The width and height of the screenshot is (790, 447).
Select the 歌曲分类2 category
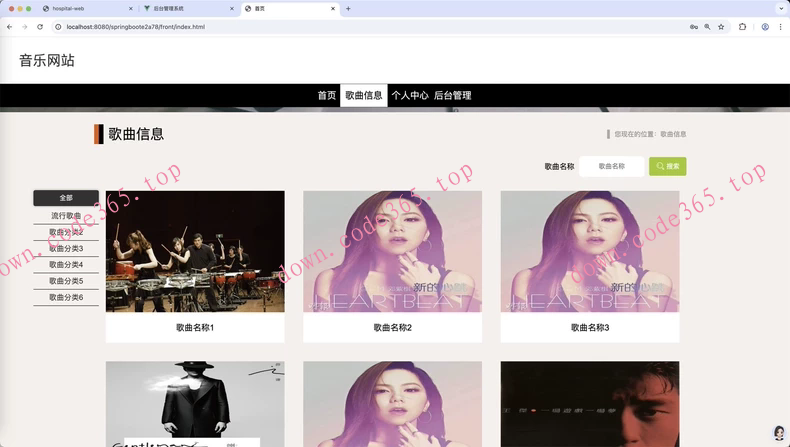coord(66,232)
